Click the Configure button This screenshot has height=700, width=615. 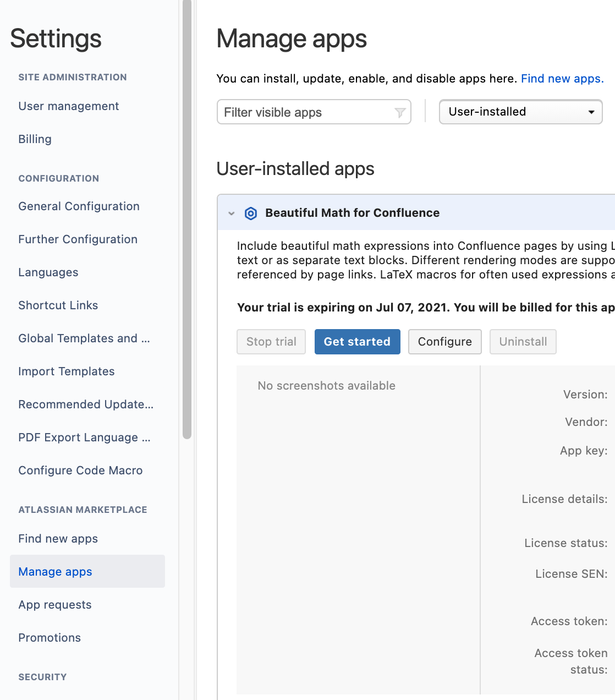click(x=444, y=342)
